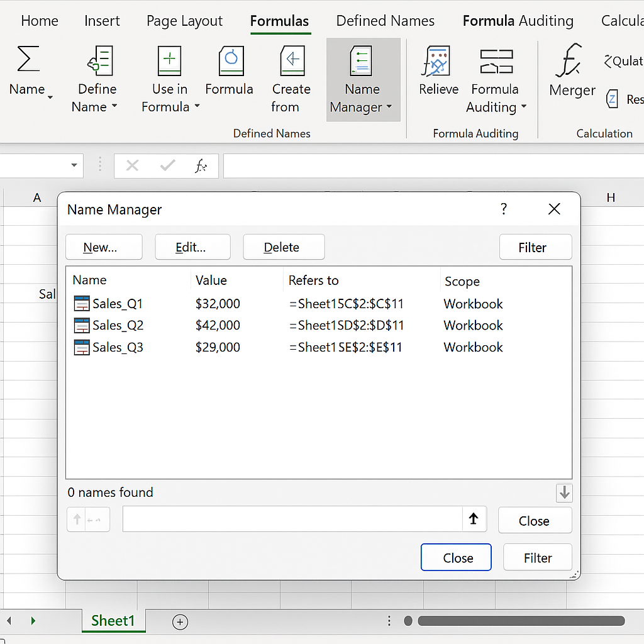Expand the Use in Formula dropdown arrow
This screenshot has width=644, height=644.
click(x=197, y=106)
